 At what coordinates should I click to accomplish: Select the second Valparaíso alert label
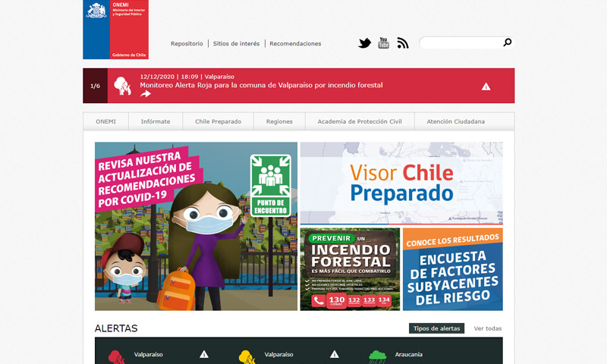click(278, 354)
